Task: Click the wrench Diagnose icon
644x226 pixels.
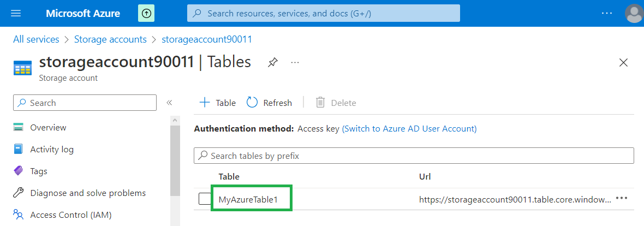Action: pyautogui.click(x=18, y=192)
